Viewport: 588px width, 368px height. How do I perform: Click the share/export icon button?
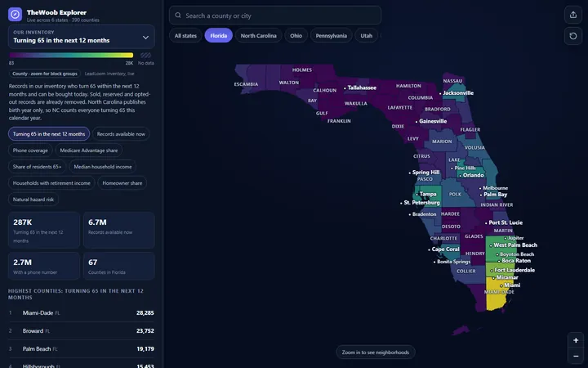(x=573, y=15)
